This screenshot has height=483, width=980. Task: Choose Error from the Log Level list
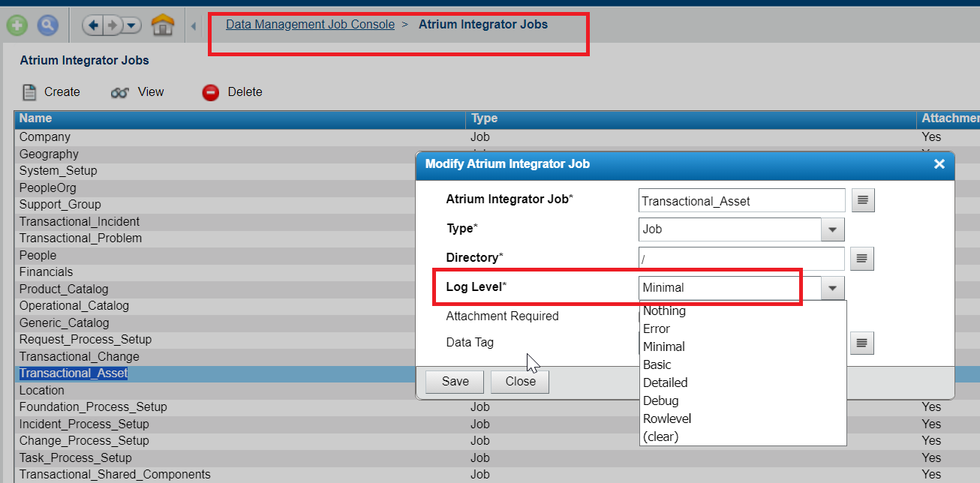point(743,328)
